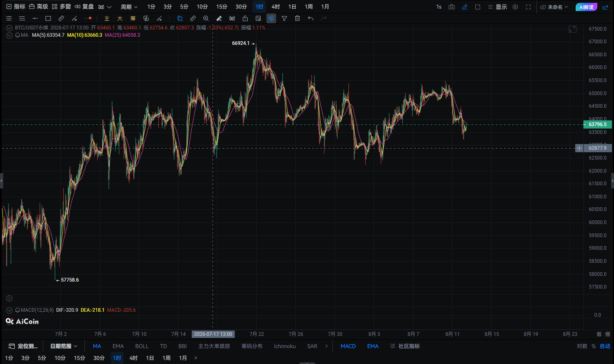The image size is (614, 364).
Task: Open the 高级 advanced menu
Action: tap(38, 7)
